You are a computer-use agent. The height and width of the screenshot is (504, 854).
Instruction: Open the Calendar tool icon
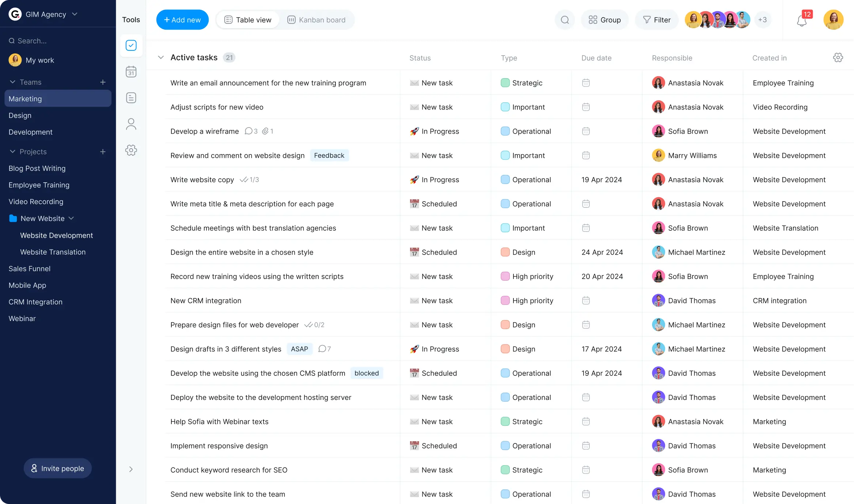(131, 72)
